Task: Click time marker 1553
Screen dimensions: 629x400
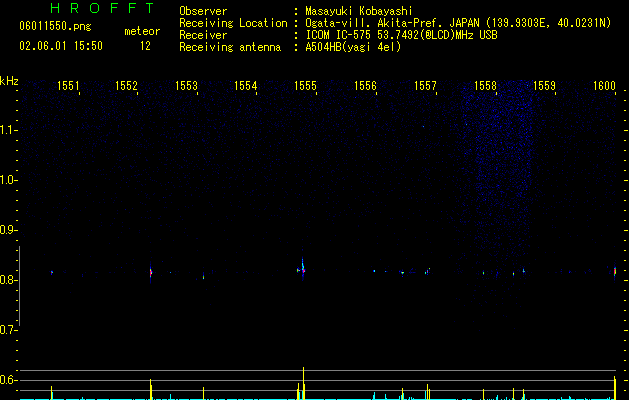Action: [x=186, y=85]
